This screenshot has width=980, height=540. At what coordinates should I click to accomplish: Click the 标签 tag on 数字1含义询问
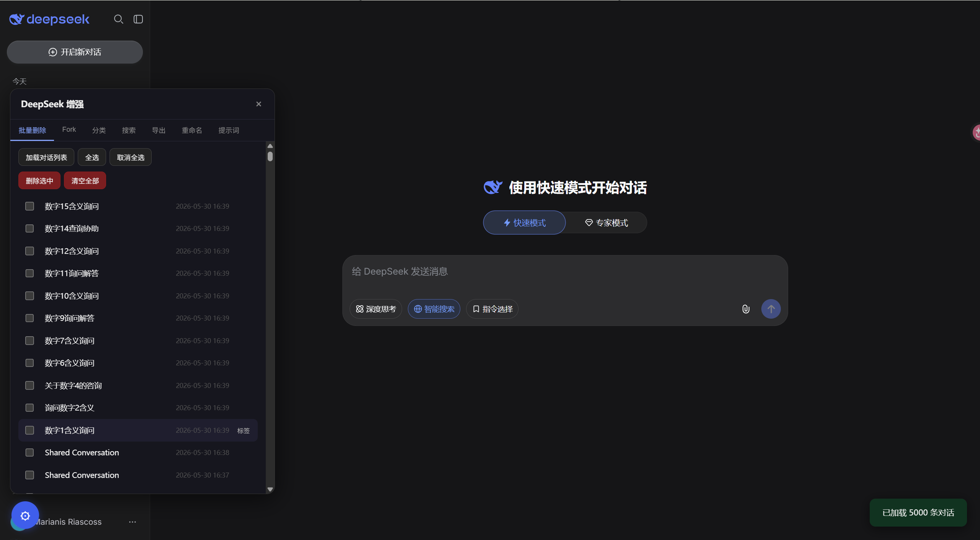pos(244,431)
